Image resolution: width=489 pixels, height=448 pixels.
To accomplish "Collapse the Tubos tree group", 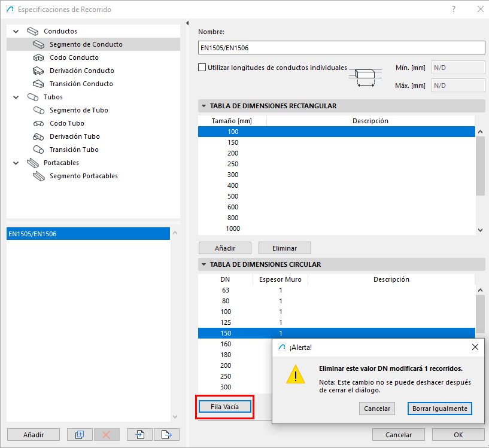I will pos(16,97).
